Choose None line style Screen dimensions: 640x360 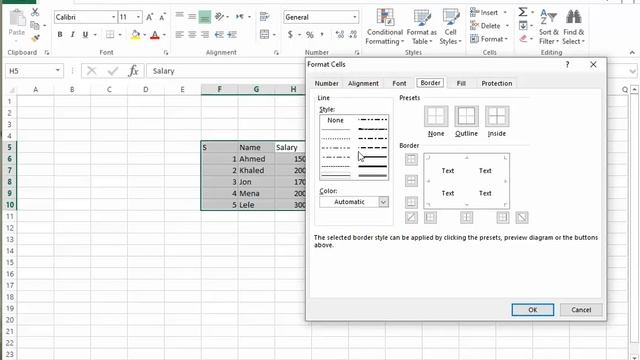(x=335, y=120)
